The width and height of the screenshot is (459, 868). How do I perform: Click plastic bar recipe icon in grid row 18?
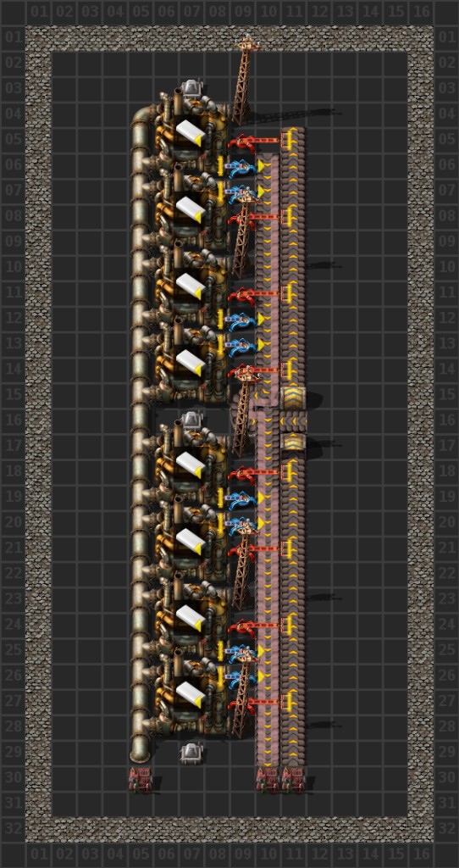coord(191,465)
